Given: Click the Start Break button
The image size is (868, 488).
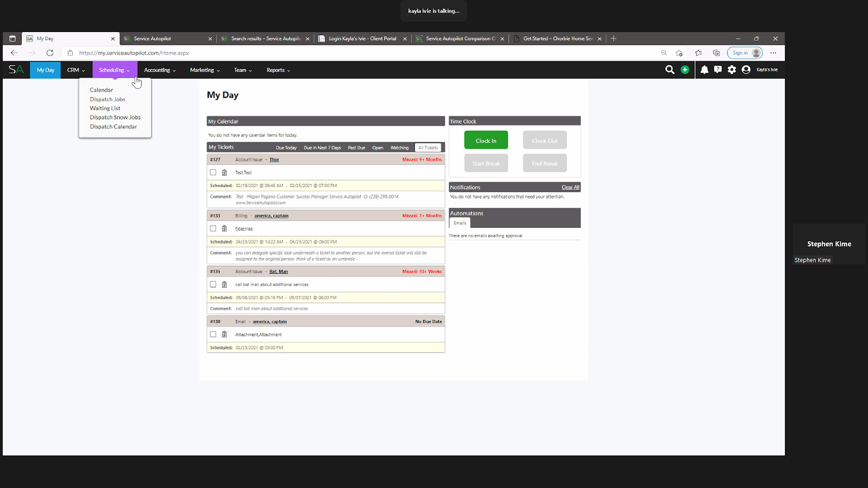Looking at the screenshot, I should tap(486, 163).
